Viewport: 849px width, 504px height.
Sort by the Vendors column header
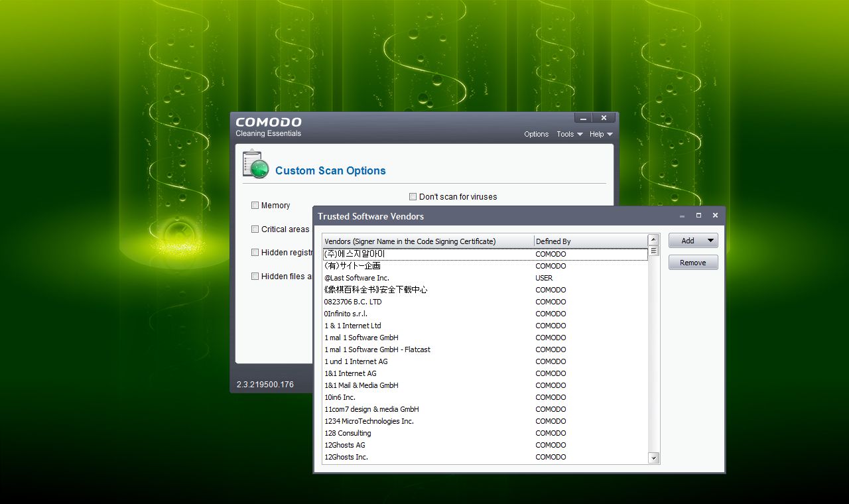(428, 241)
